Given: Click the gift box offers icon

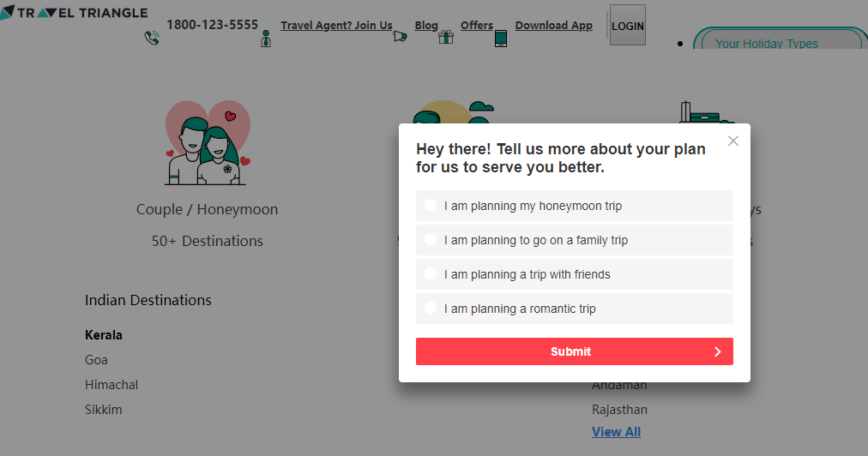Looking at the screenshot, I should coord(446,37).
